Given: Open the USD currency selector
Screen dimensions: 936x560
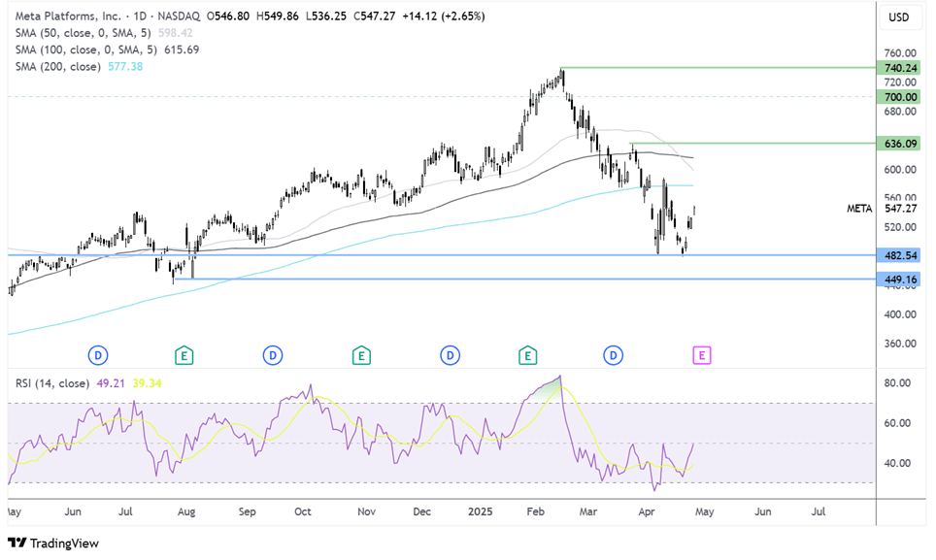Looking at the screenshot, I should tap(898, 17).
